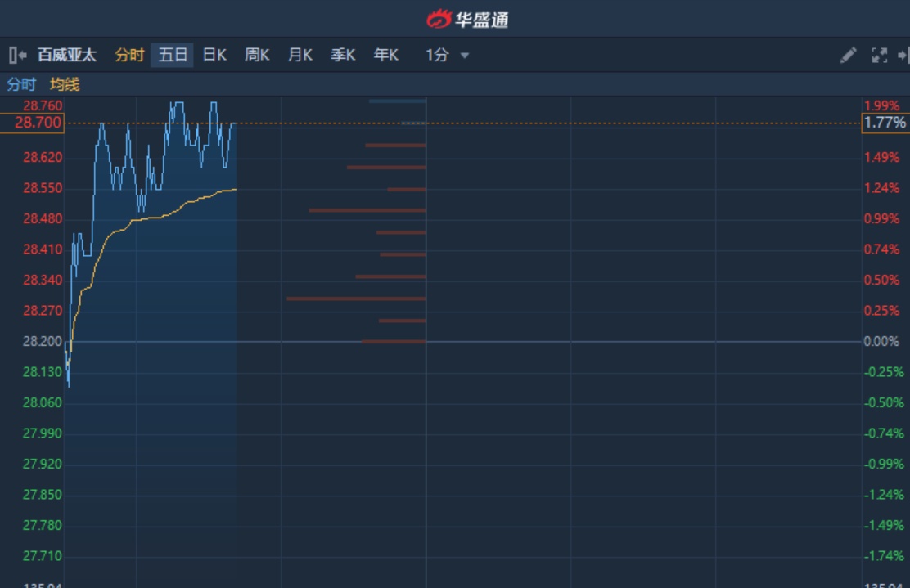The height and width of the screenshot is (588, 910).
Task: Click the fullscreen expand icon
Action: (x=879, y=55)
